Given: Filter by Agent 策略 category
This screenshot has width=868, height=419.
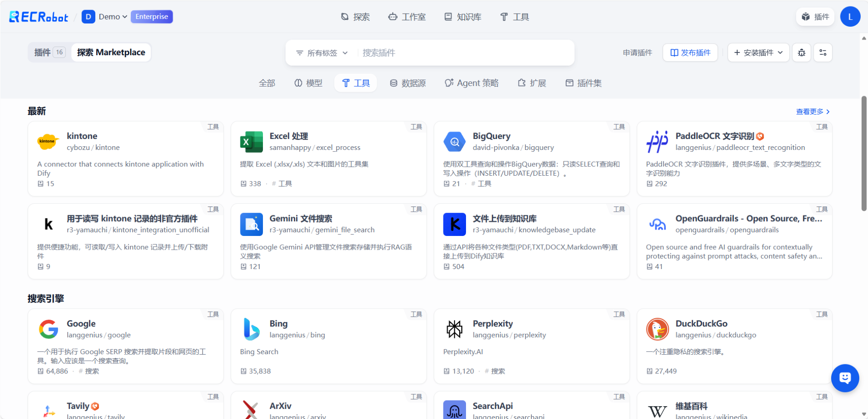Looking at the screenshot, I should [472, 83].
